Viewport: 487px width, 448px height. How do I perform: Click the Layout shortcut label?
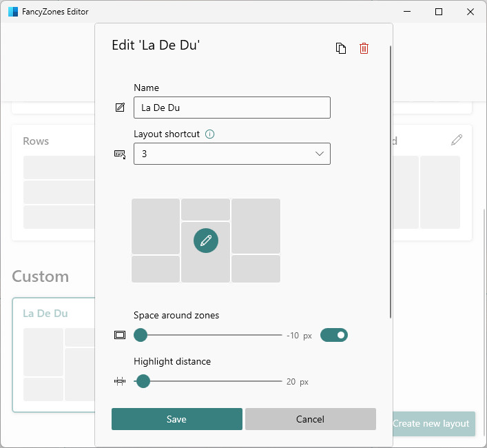pyautogui.click(x=167, y=134)
